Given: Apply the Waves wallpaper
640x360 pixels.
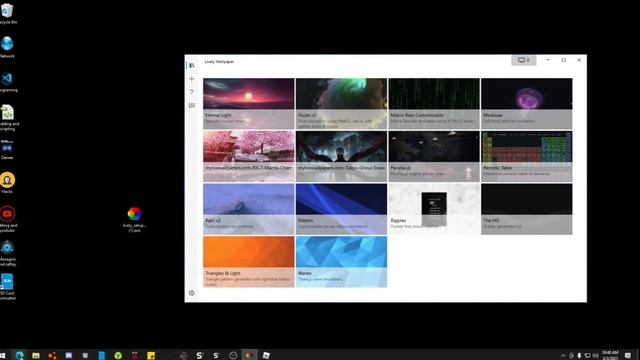Looking at the screenshot, I should coord(341,262).
